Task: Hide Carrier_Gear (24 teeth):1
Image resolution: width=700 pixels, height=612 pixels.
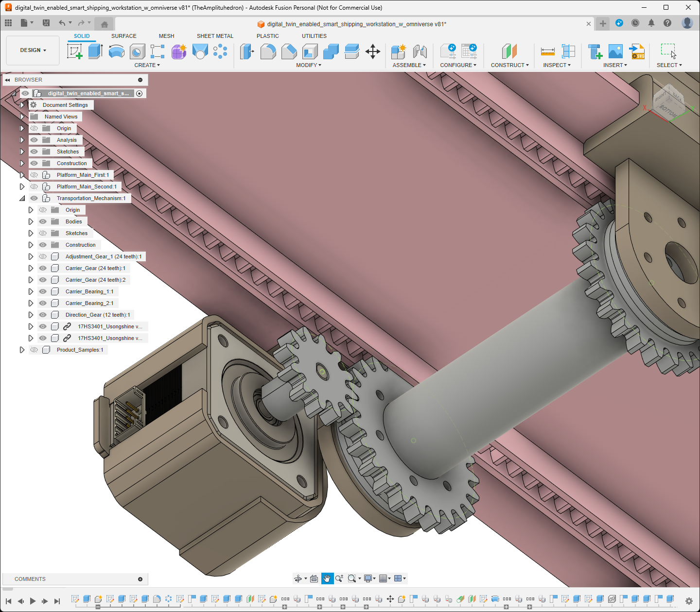Action: [43, 268]
